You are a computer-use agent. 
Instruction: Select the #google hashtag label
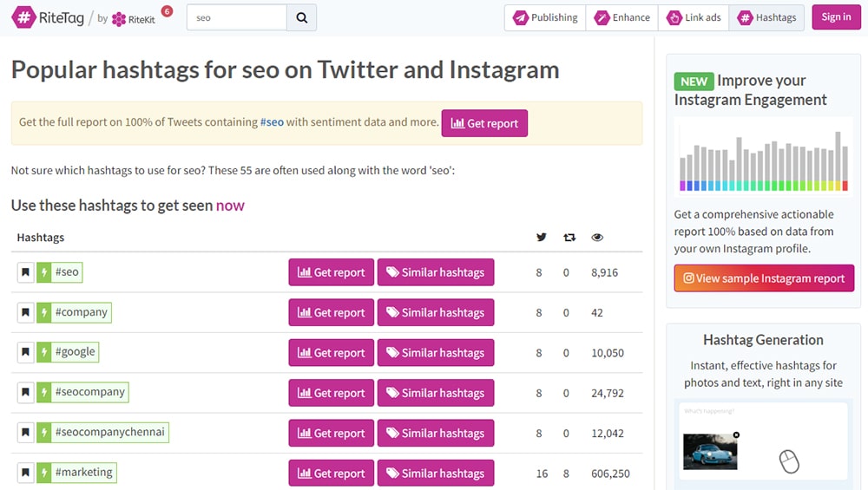tap(76, 352)
